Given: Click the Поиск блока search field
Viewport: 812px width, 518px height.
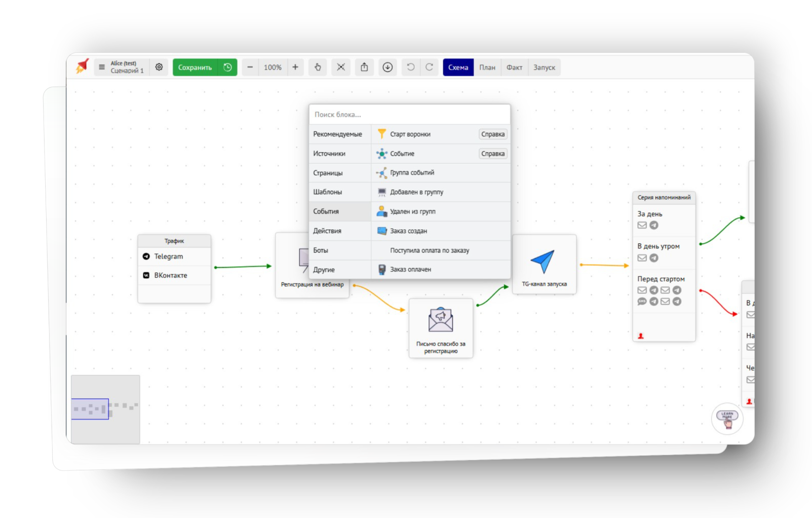Looking at the screenshot, I should (x=409, y=115).
